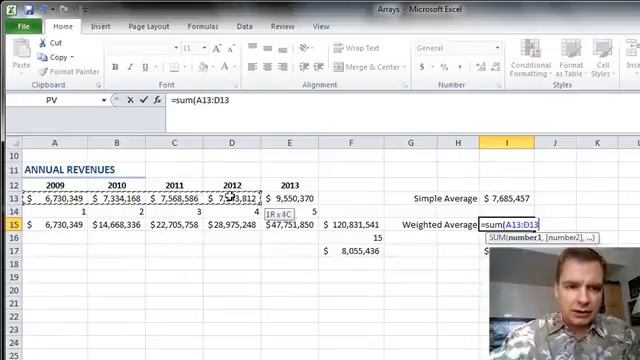The height and width of the screenshot is (360, 640).
Task: Click Merge & Center button
Action: coord(367,67)
